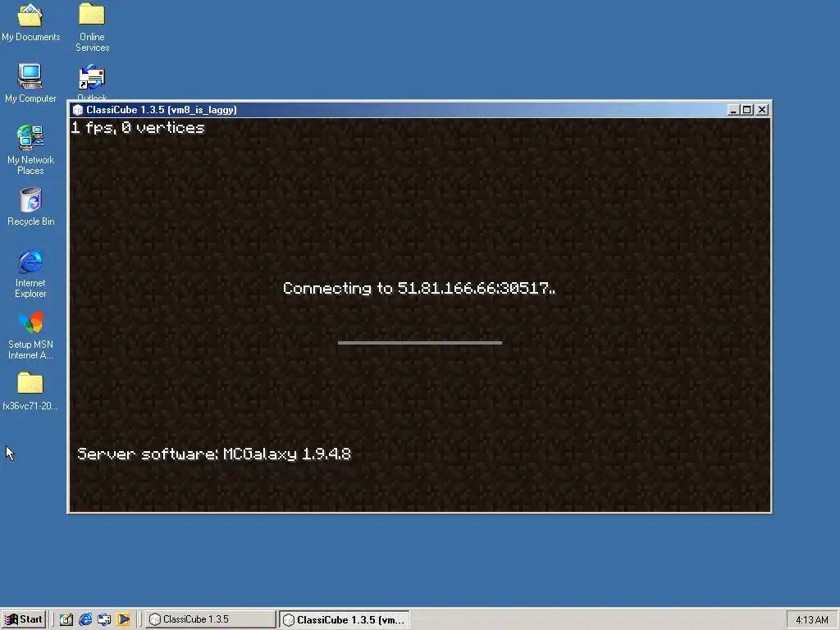Minimize the ClassiCube game window

coord(733,110)
